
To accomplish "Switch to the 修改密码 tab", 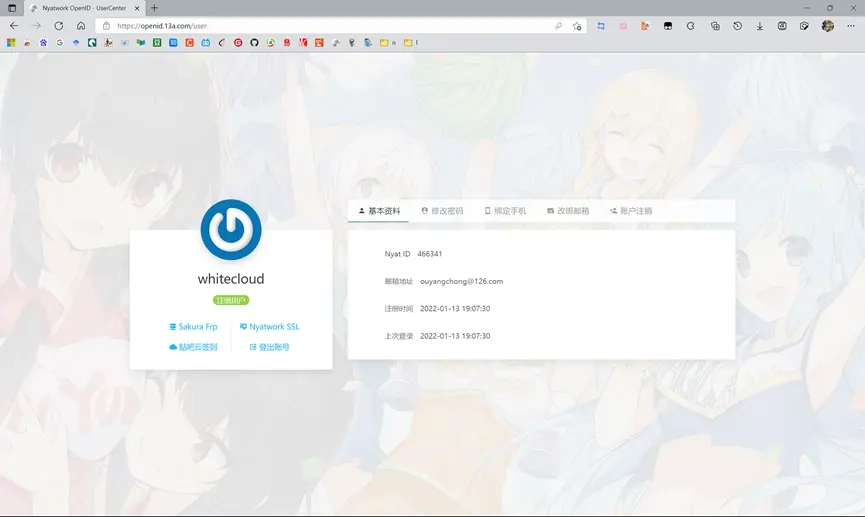I will click(442, 211).
